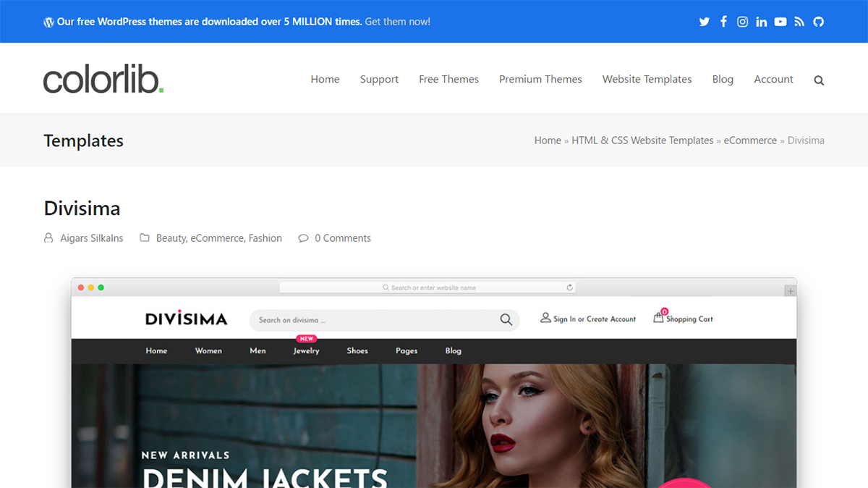868x488 pixels.
Task: Click the colorlib logo
Action: click(103, 80)
